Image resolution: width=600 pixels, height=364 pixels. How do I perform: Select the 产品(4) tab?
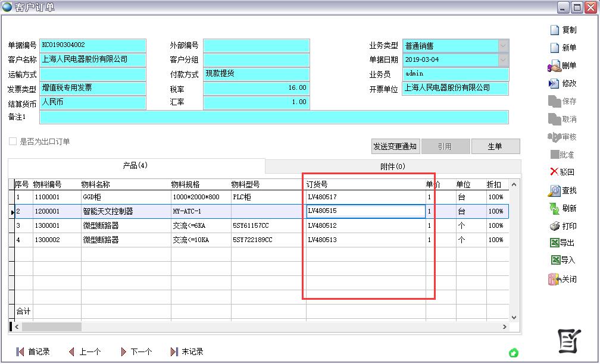coord(135,165)
